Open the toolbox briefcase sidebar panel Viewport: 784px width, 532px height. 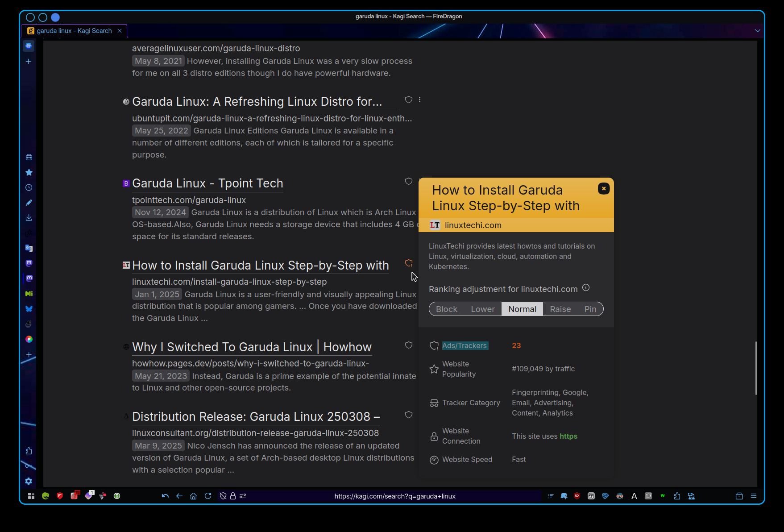[x=29, y=157]
